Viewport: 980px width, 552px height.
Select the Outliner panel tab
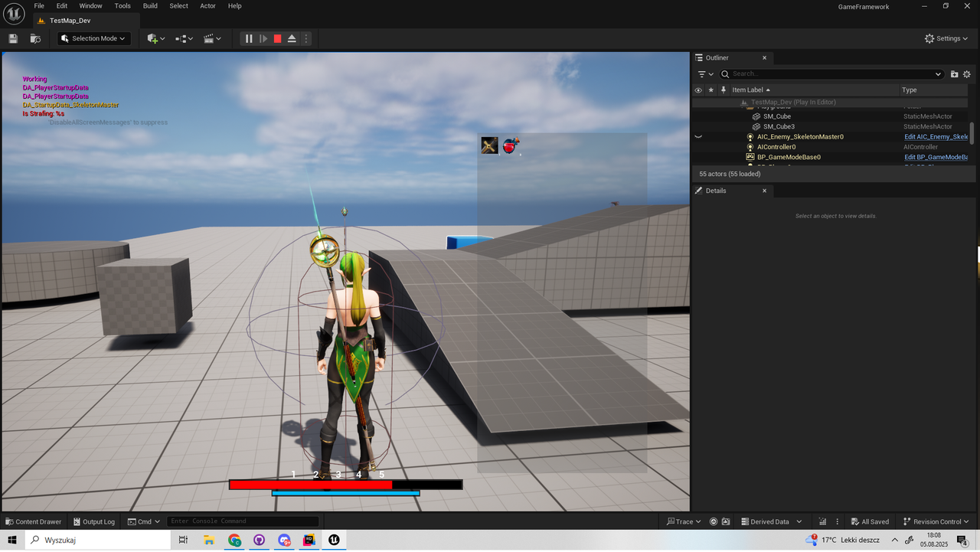tap(717, 57)
